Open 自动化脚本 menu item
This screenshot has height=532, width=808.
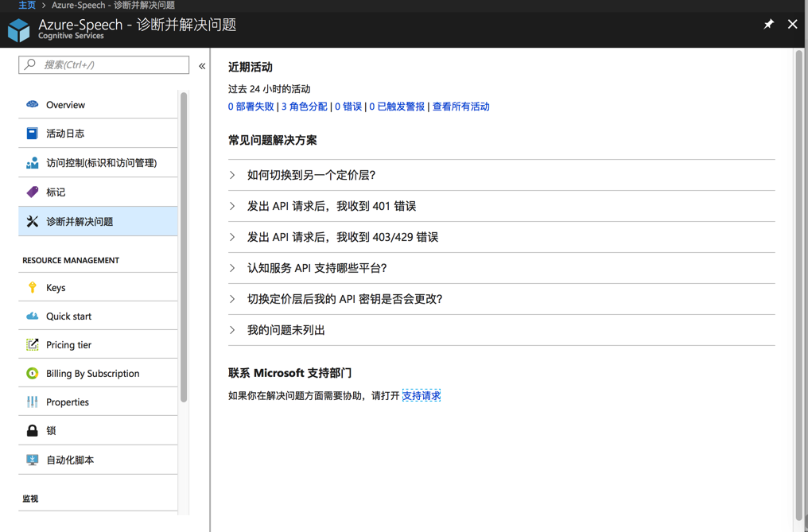point(98,460)
